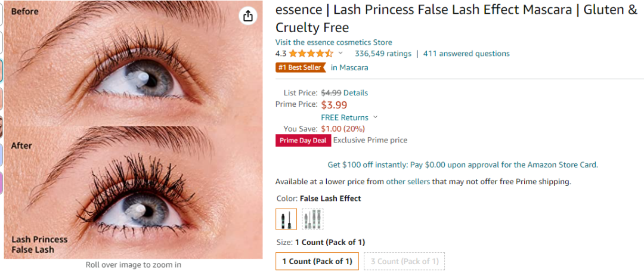This screenshot has width=644, height=273.
Task: Expand the FREE Returns chevron
Action: tap(376, 117)
